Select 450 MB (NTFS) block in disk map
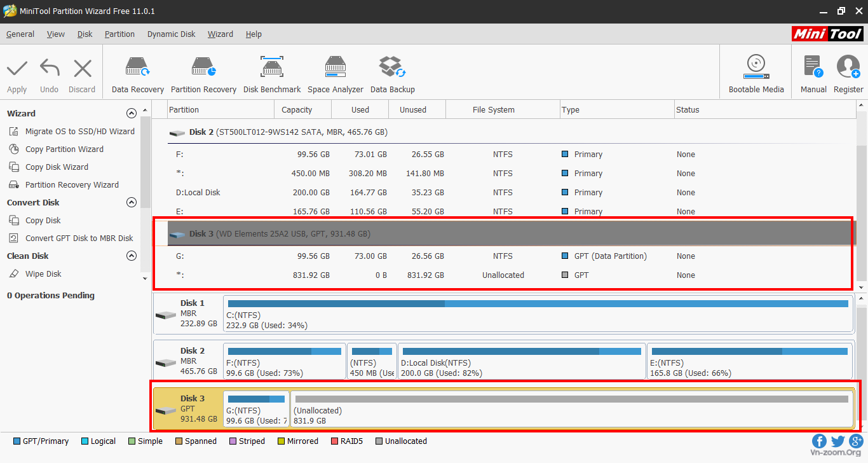Screen dimensions: 868x463 coord(372,361)
